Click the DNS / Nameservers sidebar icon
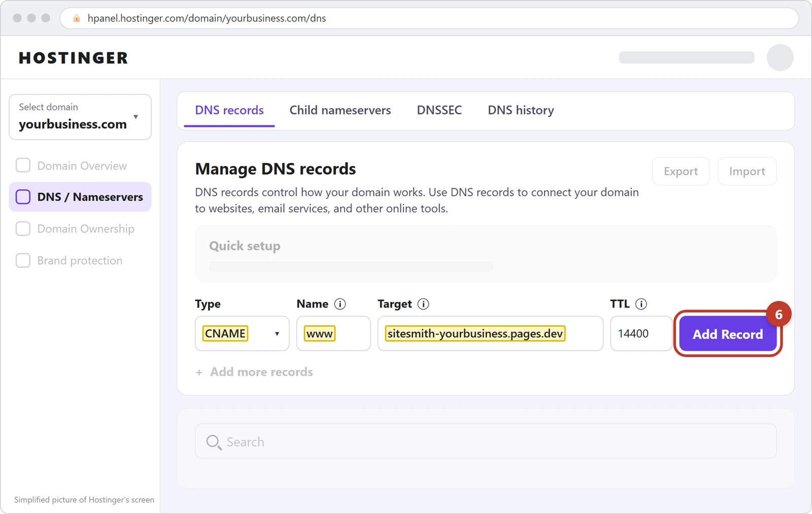Image resolution: width=812 pixels, height=514 pixels. click(23, 197)
